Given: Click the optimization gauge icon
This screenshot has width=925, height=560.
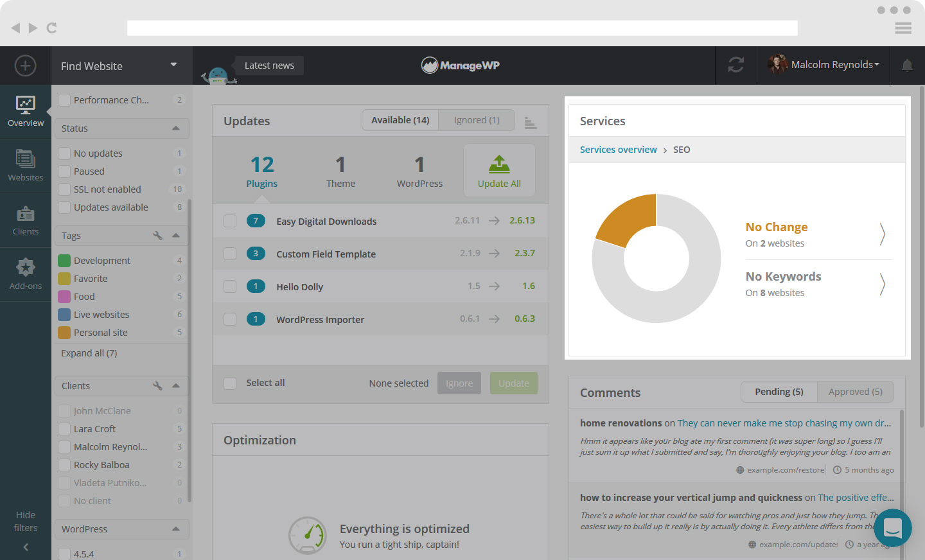Looking at the screenshot, I should (308, 536).
